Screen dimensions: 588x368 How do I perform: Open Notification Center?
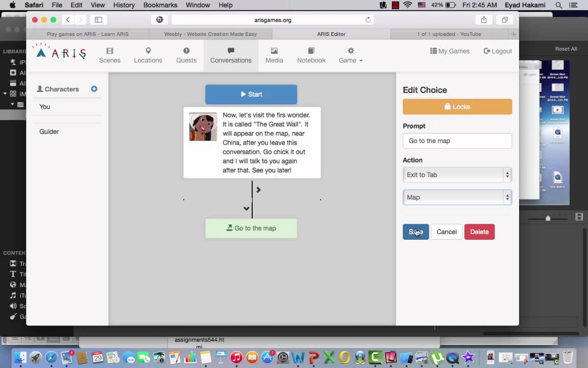[x=573, y=5]
